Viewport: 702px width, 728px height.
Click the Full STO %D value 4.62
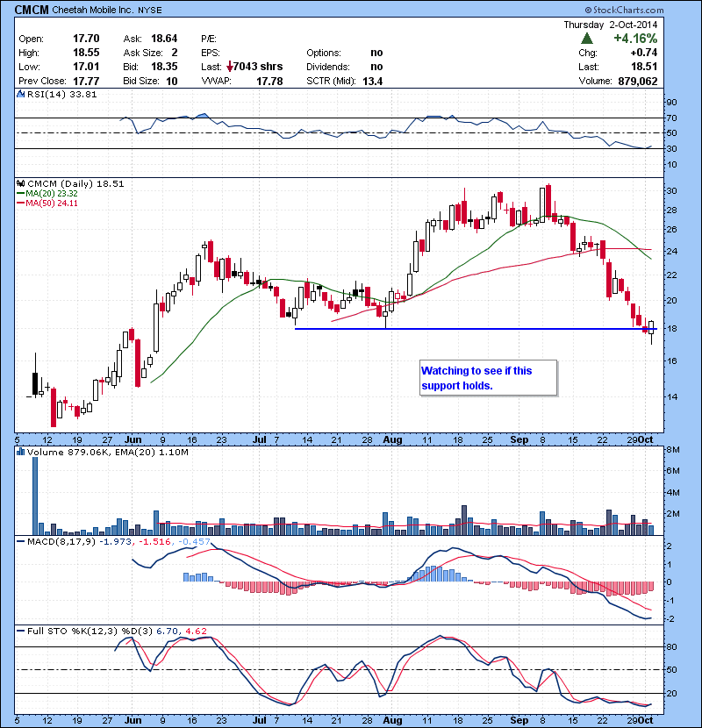pos(196,631)
